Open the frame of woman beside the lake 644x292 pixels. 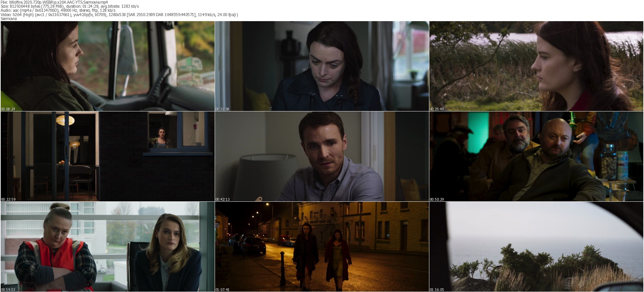pyautogui.click(x=536, y=66)
